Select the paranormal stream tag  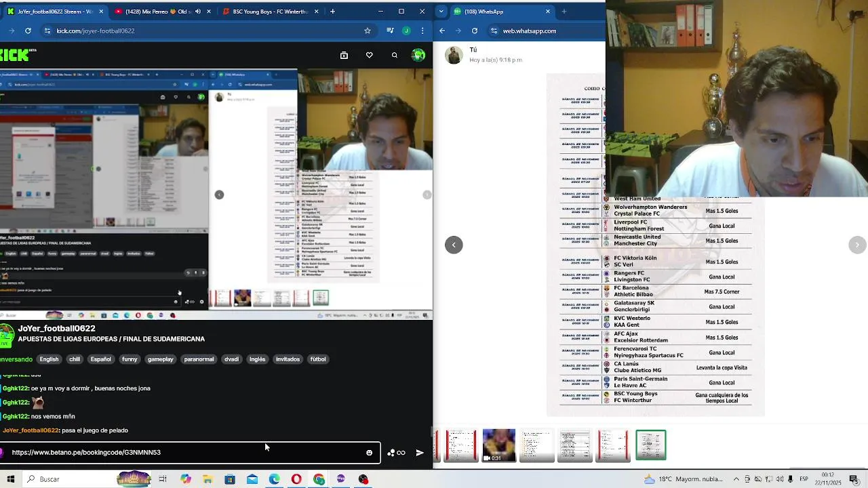coord(199,359)
